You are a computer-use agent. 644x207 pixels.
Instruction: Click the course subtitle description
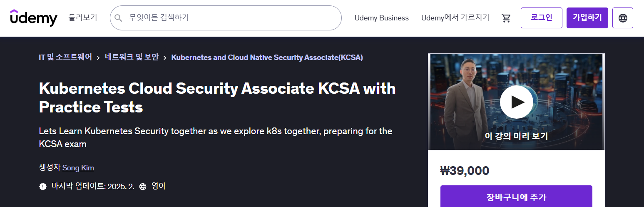[216, 137]
